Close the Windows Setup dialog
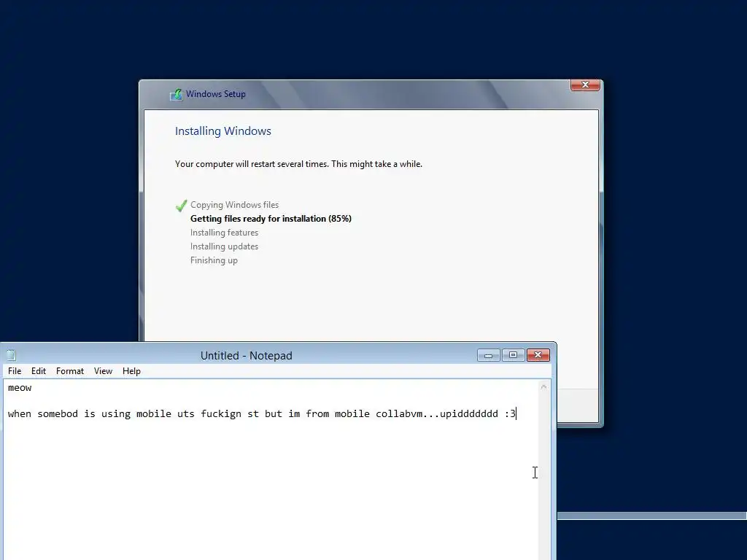The height and width of the screenshot is (560, 747). [x=585, y=85]
